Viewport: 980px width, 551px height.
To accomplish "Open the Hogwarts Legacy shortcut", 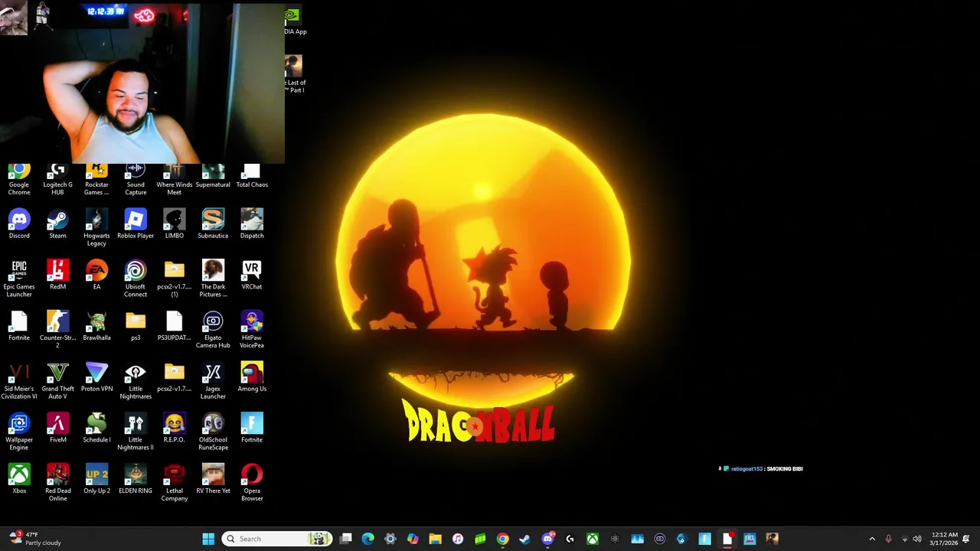I will [96, 227].
